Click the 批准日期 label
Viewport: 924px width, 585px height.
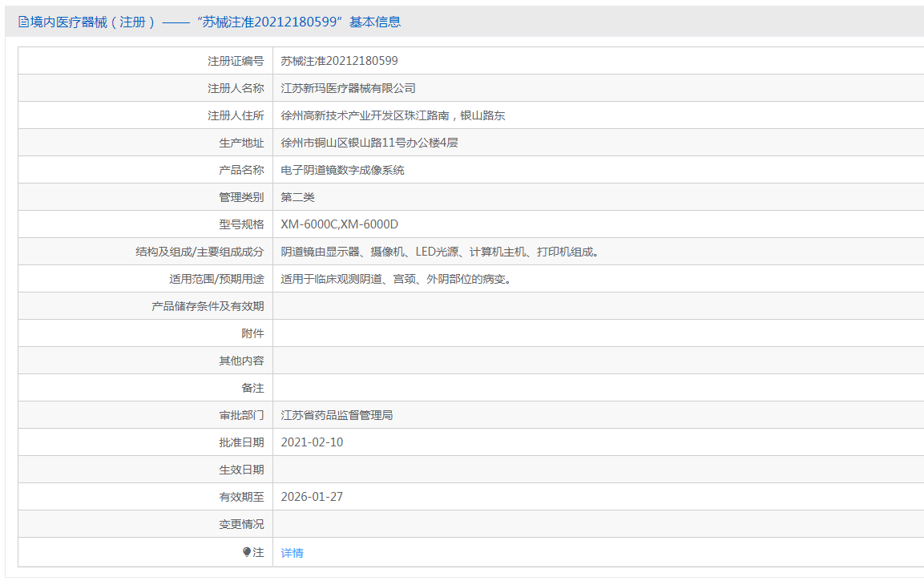point(241,442)
